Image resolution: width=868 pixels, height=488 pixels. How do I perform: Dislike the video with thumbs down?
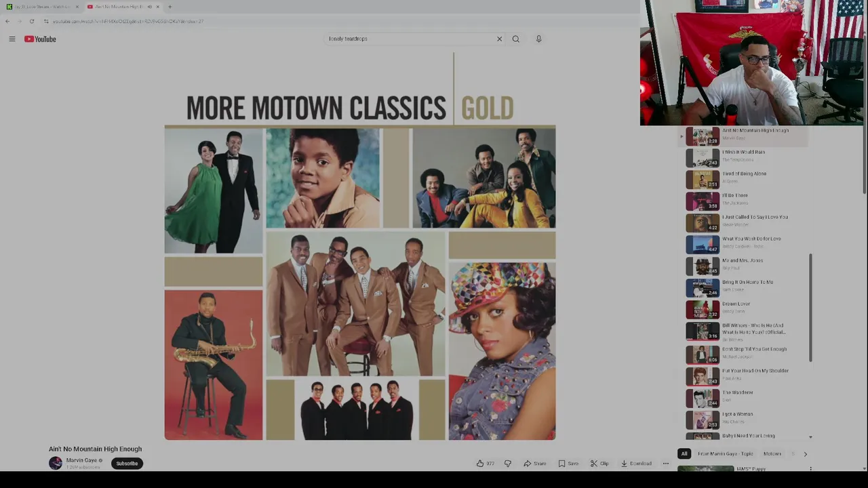508,464
